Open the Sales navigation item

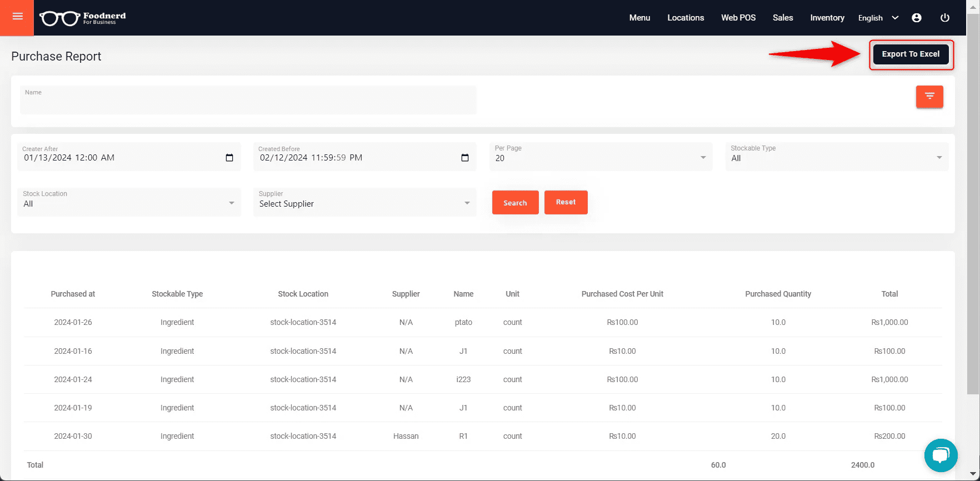783,18
